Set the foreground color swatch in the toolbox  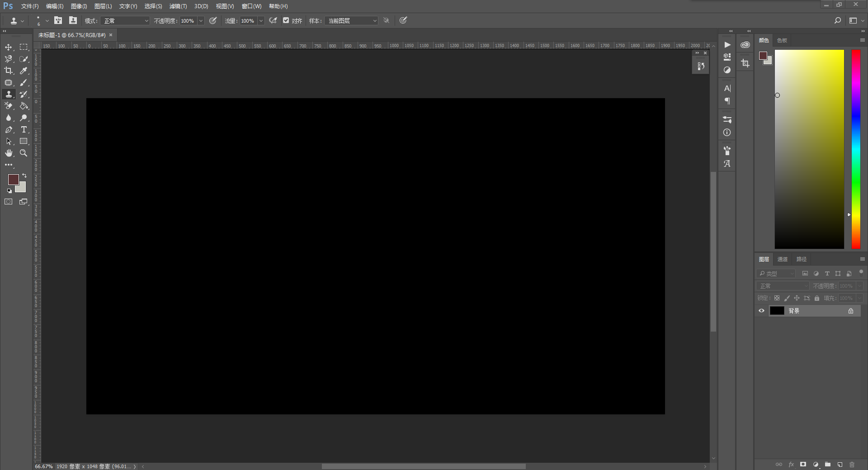pyautogui.click(x=13, y=179)
